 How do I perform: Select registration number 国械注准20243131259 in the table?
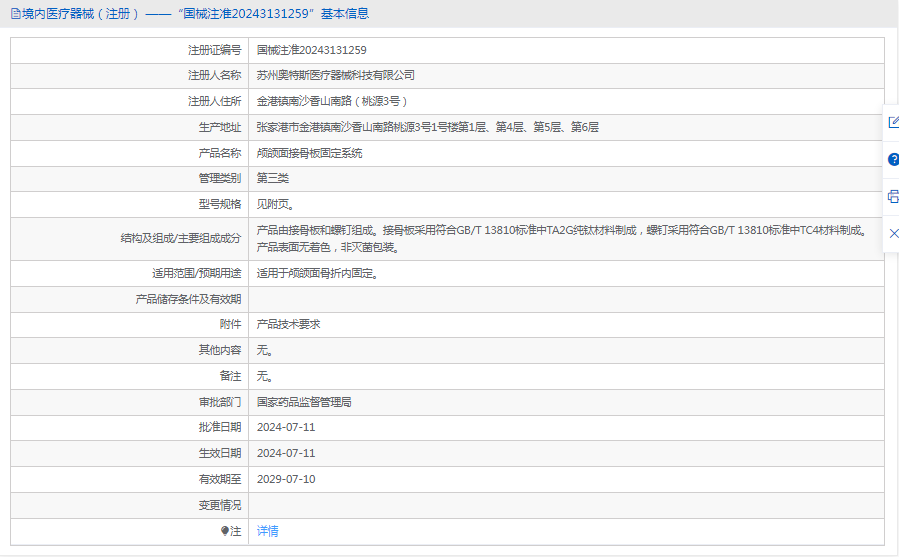point(311,50)
